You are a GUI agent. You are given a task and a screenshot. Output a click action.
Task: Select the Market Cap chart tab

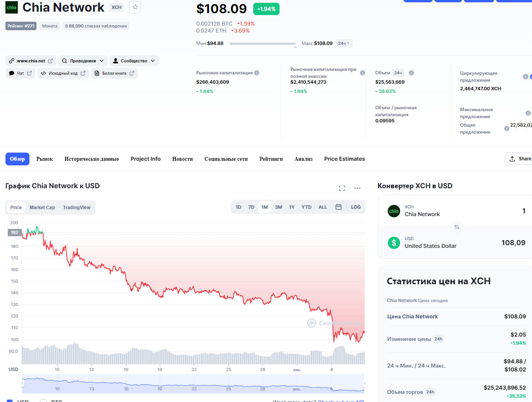[42, 208]
